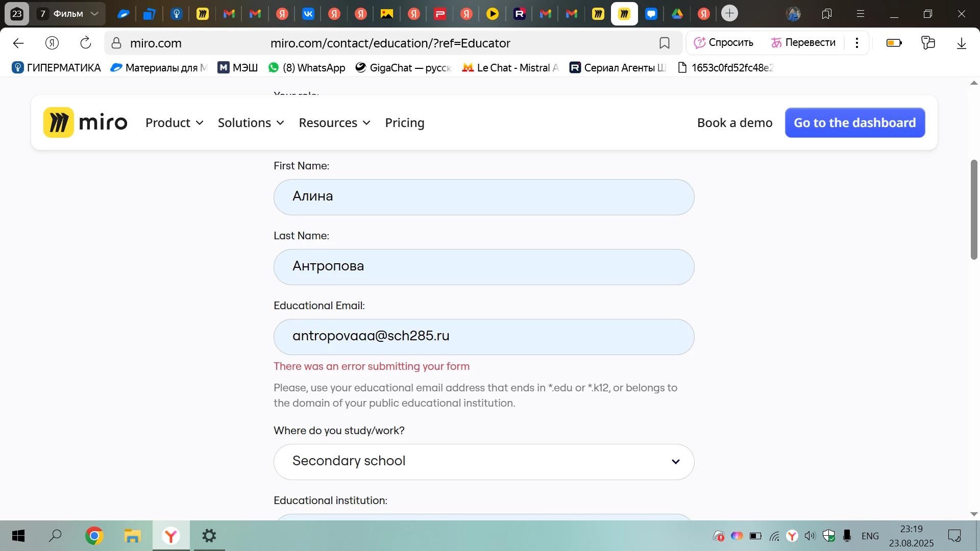This screenshot has width=980, height=551.
Task: Focus the Last Name field
Action: pos(484,267)
